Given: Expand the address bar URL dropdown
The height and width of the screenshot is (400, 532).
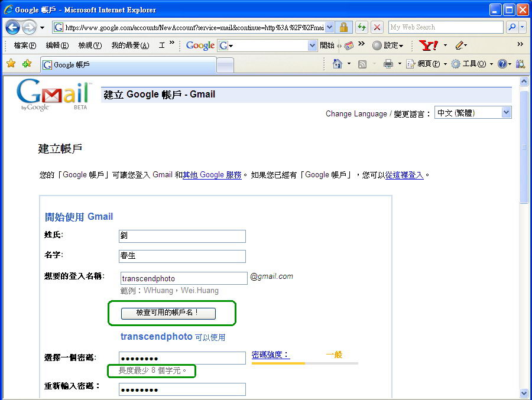Looking at the screenshot, I should click(x=330, y=28).
